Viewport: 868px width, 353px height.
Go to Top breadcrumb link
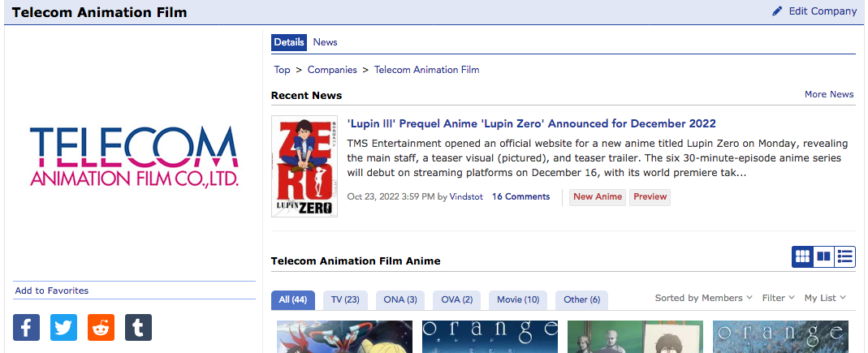pos(282,70)
